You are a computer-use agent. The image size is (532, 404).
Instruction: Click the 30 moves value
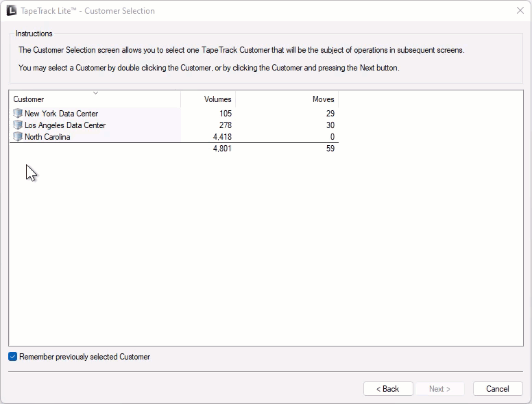[x=330, y=125]
